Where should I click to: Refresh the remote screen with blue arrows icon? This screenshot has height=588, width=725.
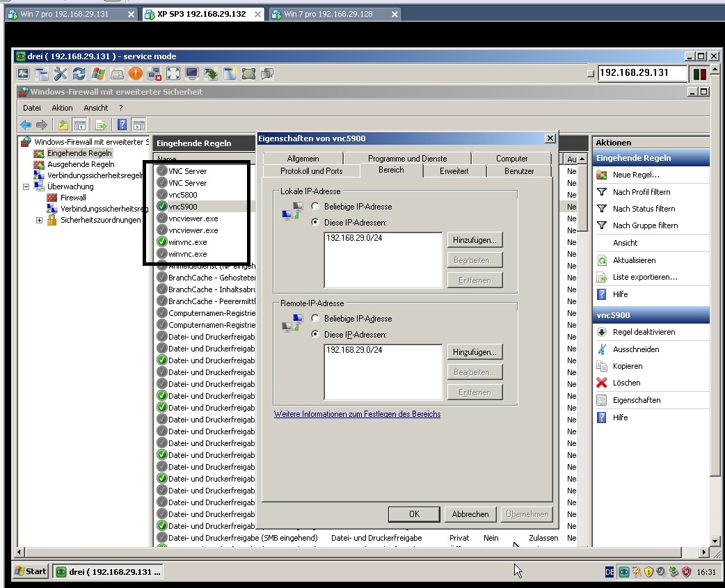coord(79,74)
